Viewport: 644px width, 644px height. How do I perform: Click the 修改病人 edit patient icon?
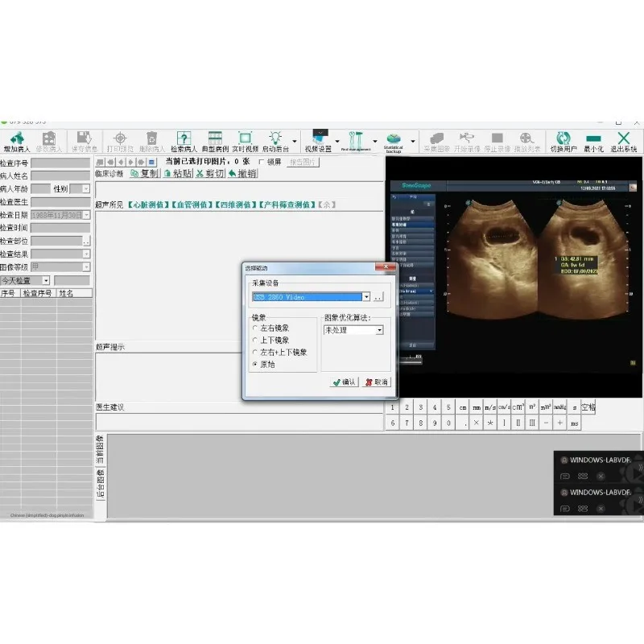pos(49,142)
